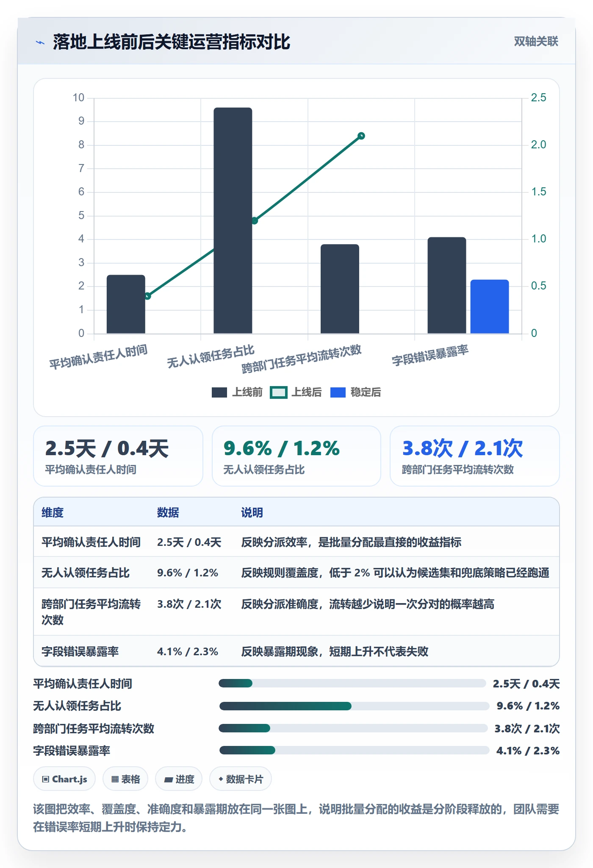Viewport: 593px width, 868px height.
Task: Click table cell 跨部门任务平均流转次数
Action: pos(91,612)
